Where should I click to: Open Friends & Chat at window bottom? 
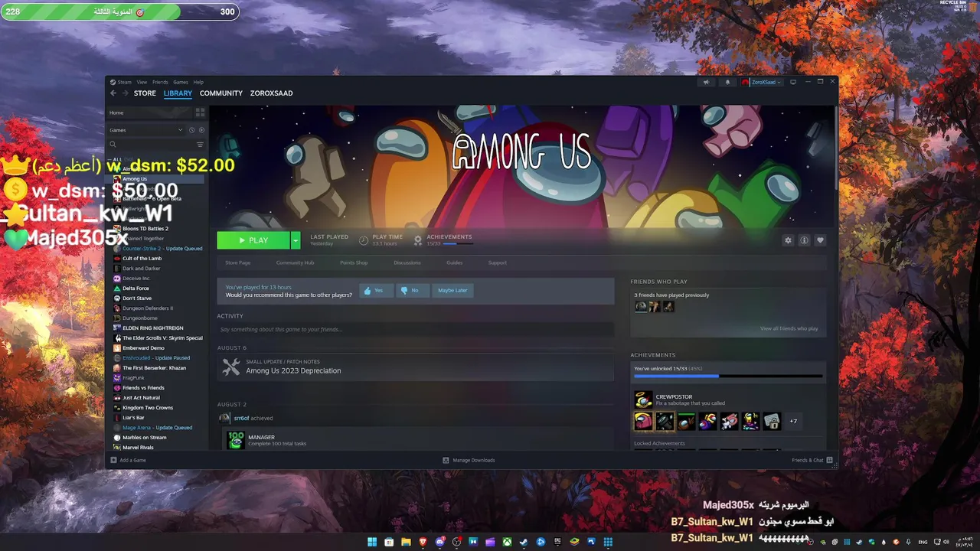(x=812, y=460)
